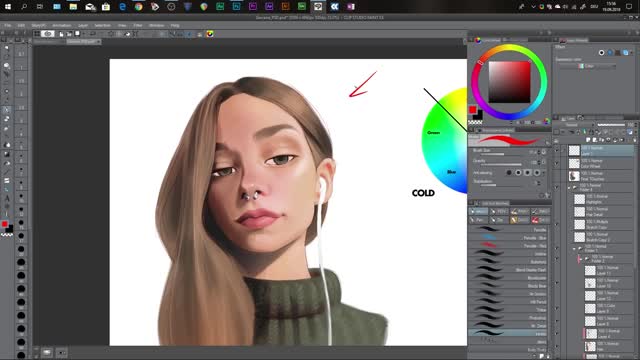640x360 pixels.
Task: Click the Brush Size slider
Action: click(501, 154)
